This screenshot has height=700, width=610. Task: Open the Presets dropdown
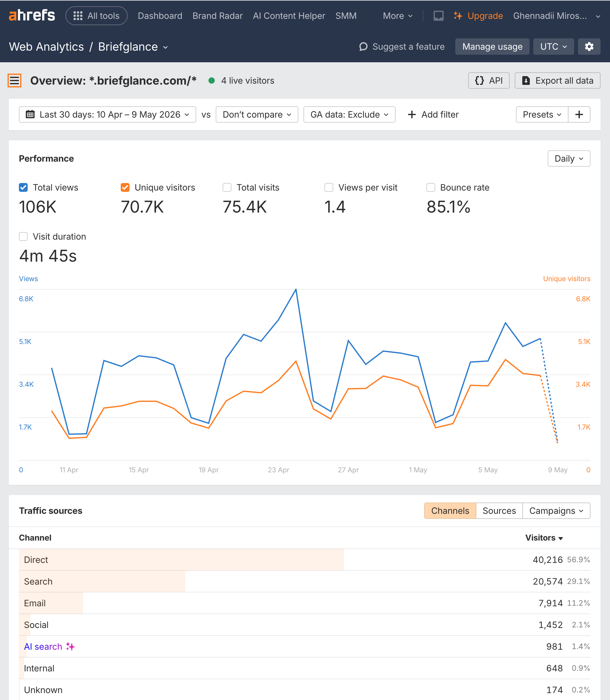(x=542, y=114)
